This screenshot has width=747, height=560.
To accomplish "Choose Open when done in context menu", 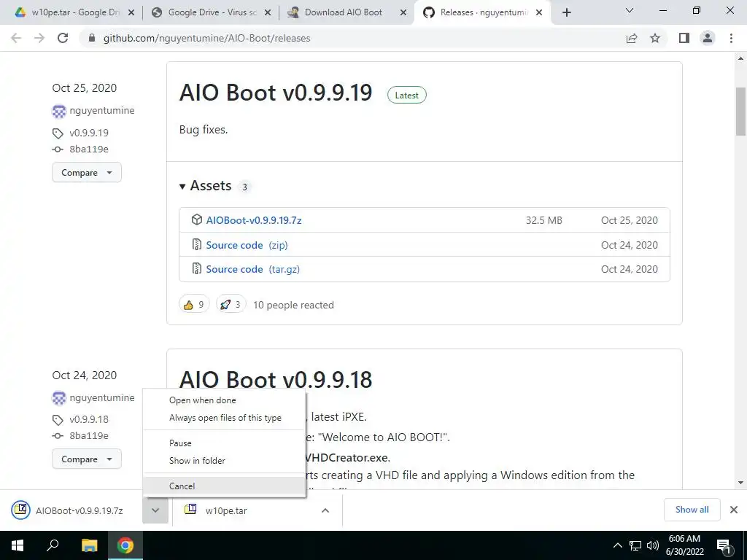I will point(225,400).
